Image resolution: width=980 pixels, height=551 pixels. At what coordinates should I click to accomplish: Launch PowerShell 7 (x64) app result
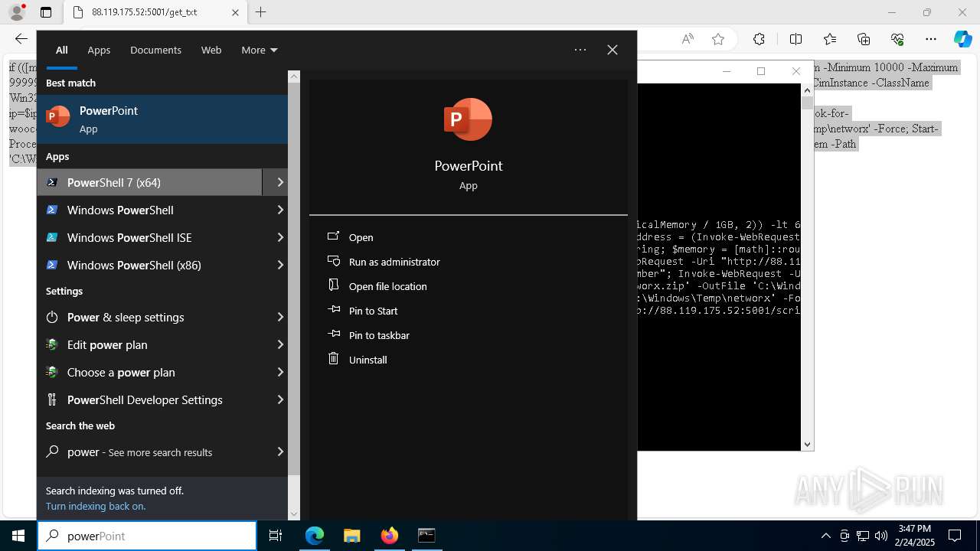[149, 182]
